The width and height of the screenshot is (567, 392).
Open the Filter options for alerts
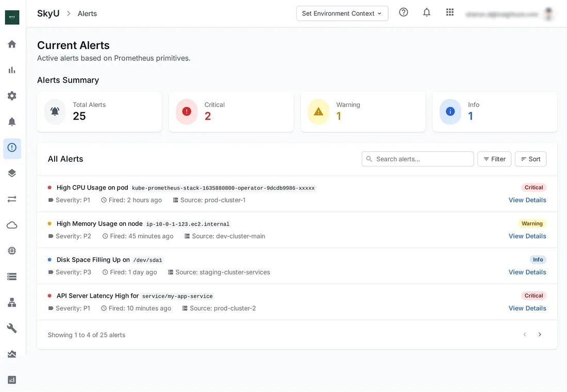pos(494,159)
